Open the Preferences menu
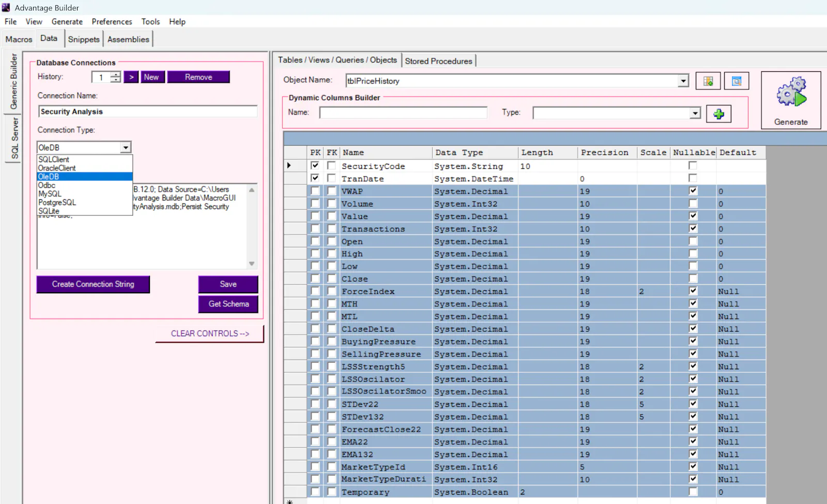This screenshot has width=827, height=504. 112,22
